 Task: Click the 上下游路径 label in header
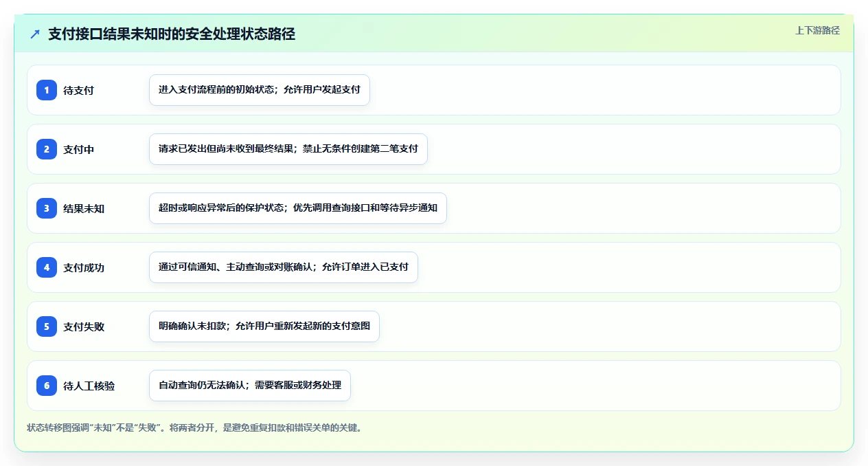click(x=817, y=30)
